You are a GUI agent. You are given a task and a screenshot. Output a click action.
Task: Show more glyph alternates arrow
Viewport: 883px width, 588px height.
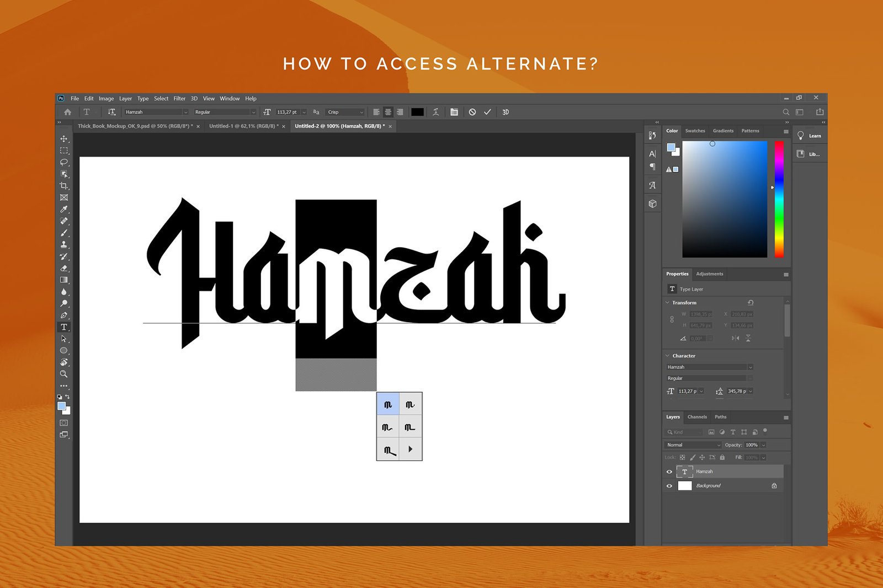411,450
